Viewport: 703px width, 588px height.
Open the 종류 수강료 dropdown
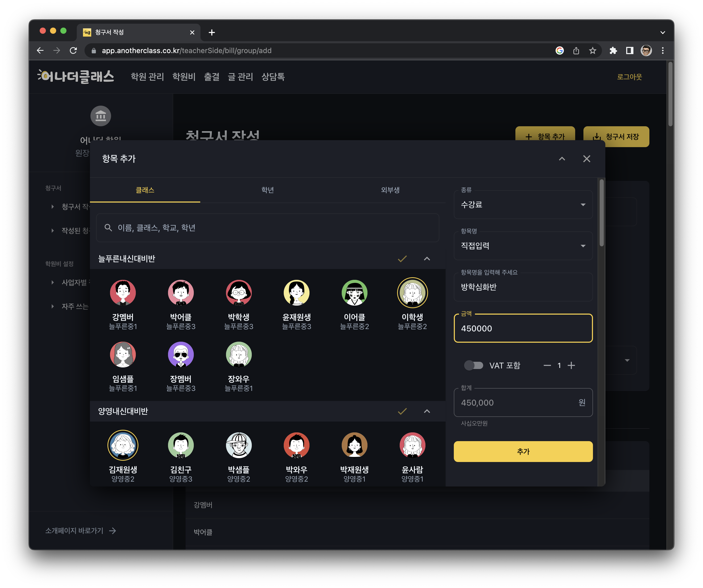[523, 205]
